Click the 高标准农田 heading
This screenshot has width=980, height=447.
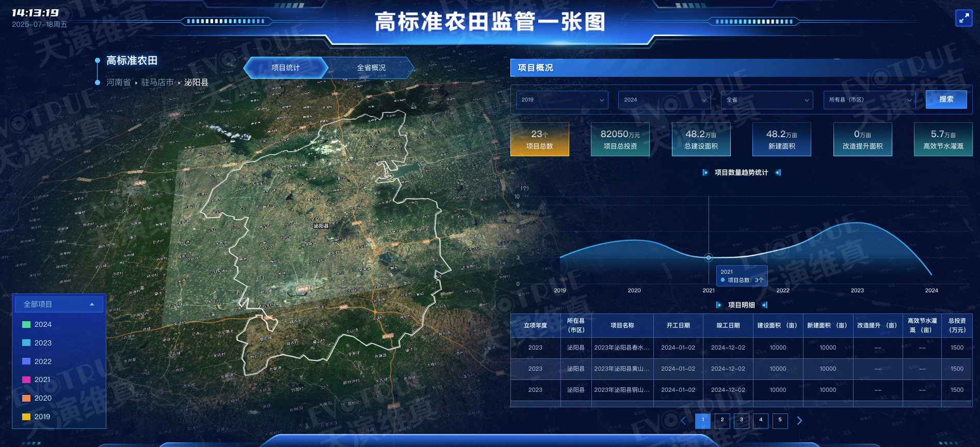pos(132,61)
